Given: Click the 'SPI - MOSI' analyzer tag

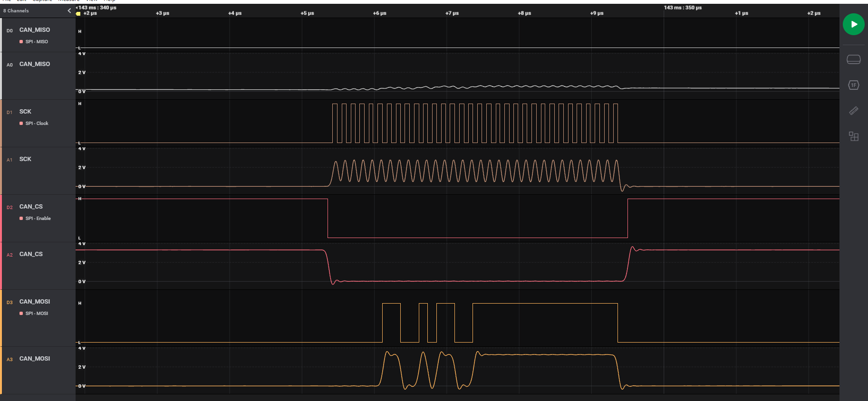Looking at the screenshot, I should click(37, 314).
